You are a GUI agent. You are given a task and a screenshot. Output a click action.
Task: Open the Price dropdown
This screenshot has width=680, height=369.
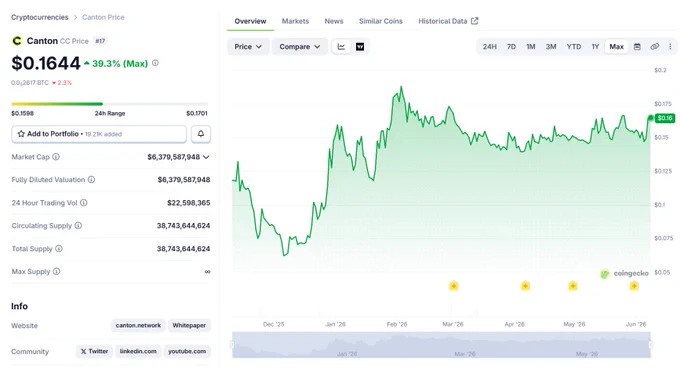pyautogui.click(x=248, y=46)
